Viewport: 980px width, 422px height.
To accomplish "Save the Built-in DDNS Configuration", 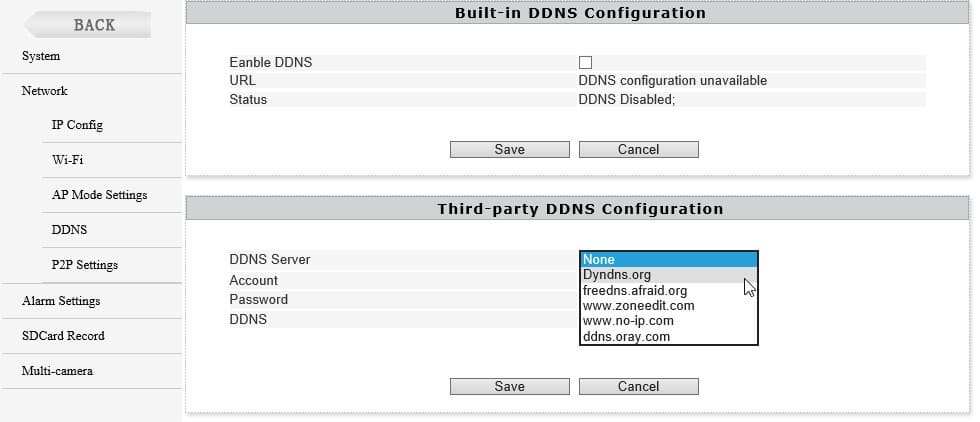I will coord(509,150).
